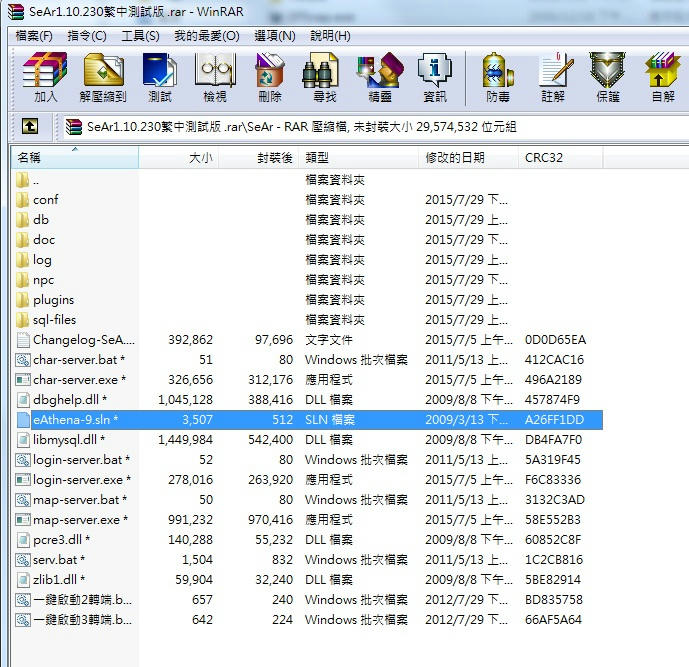Open the 檢視 (View) book icon
Image resolution: width=689 pixels, height=667 pixels.
(x=215, y=70)
